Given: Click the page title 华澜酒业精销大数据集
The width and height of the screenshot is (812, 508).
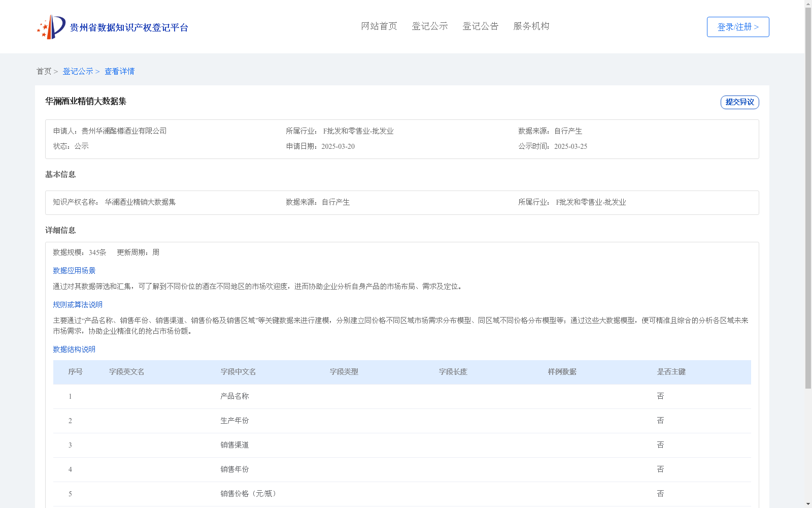Looking at the screenshot, I should 86,101.
